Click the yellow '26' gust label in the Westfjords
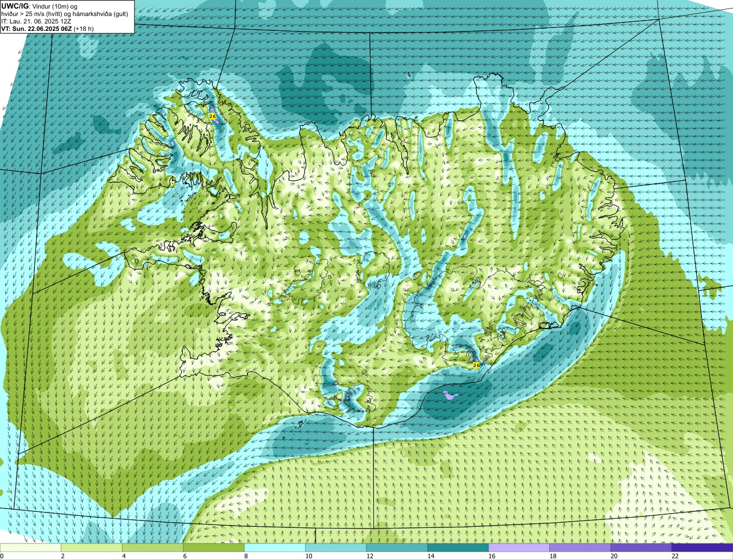The image size is (733, 560). pos(212,116)
